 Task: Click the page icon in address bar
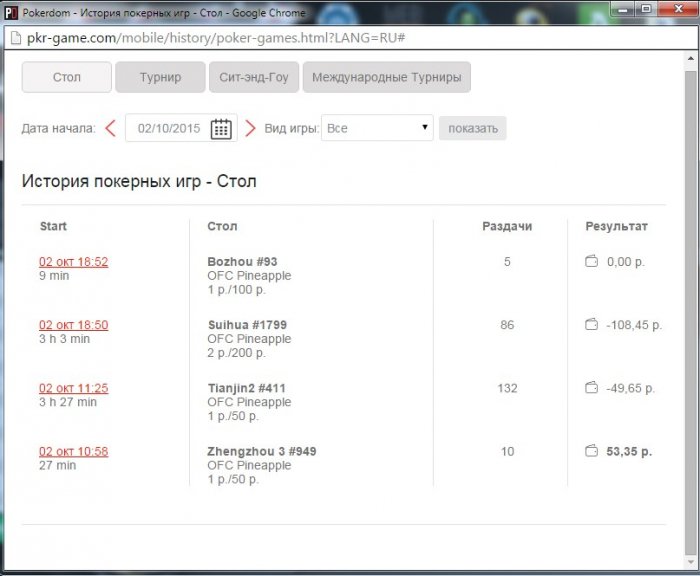(16, 38)
